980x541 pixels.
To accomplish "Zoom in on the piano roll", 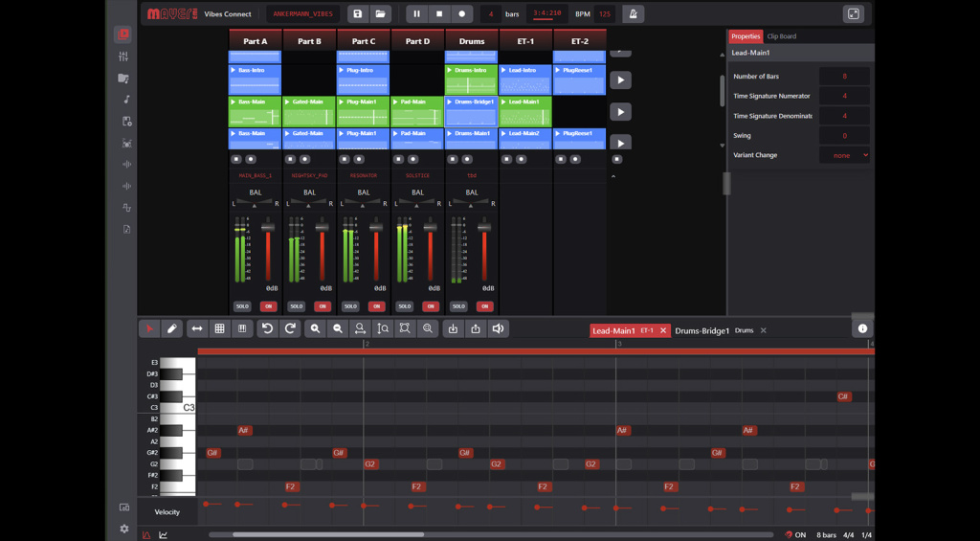I will (315, 328).
